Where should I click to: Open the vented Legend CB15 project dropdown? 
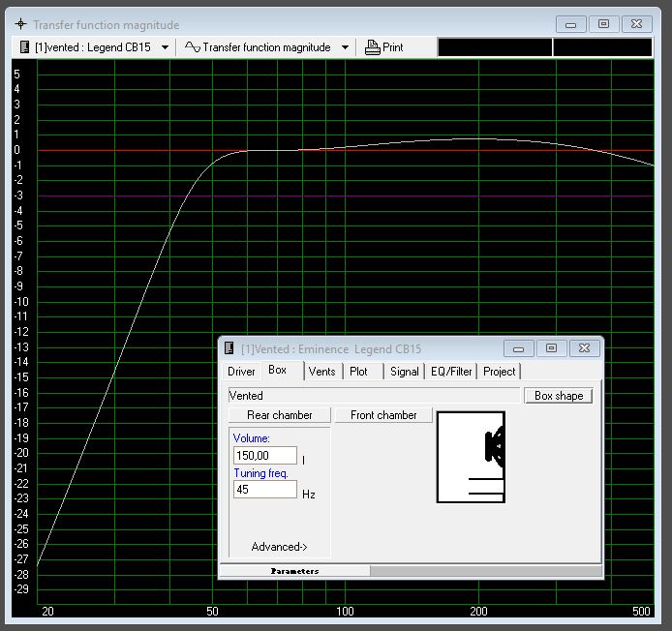coord(165,47)
